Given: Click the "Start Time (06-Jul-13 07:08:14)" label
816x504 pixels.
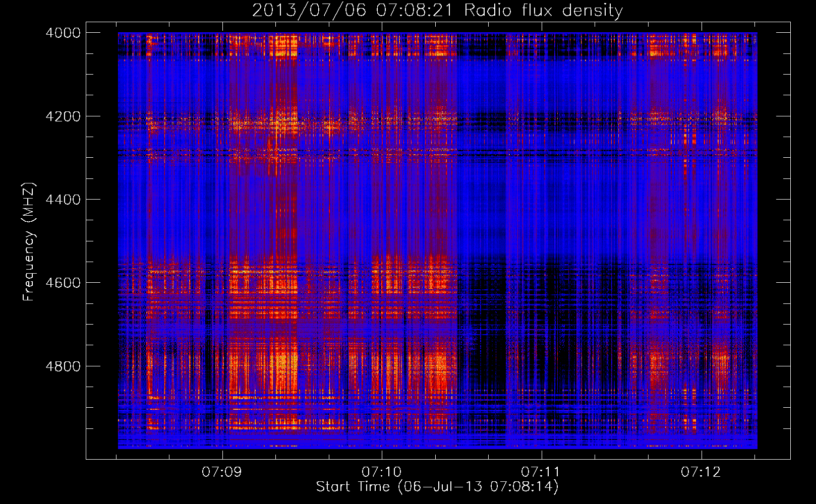Looking at the screenshot, I should 437,487.
